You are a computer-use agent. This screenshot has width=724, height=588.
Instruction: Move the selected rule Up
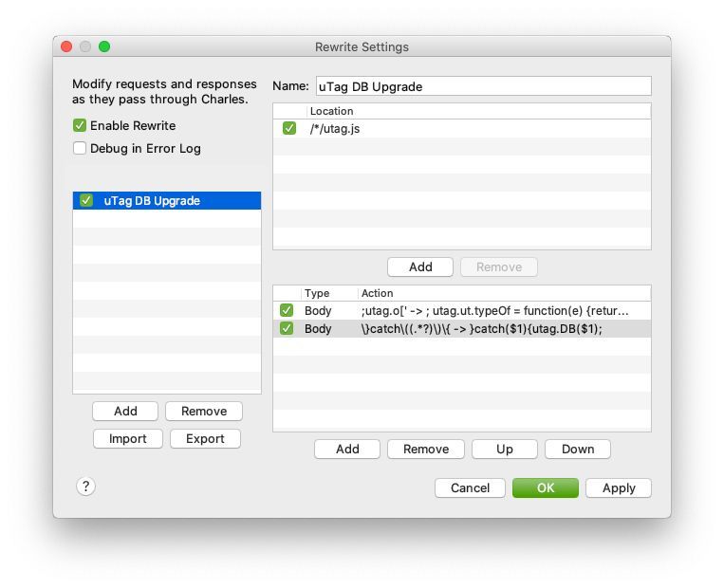(504, 449)
